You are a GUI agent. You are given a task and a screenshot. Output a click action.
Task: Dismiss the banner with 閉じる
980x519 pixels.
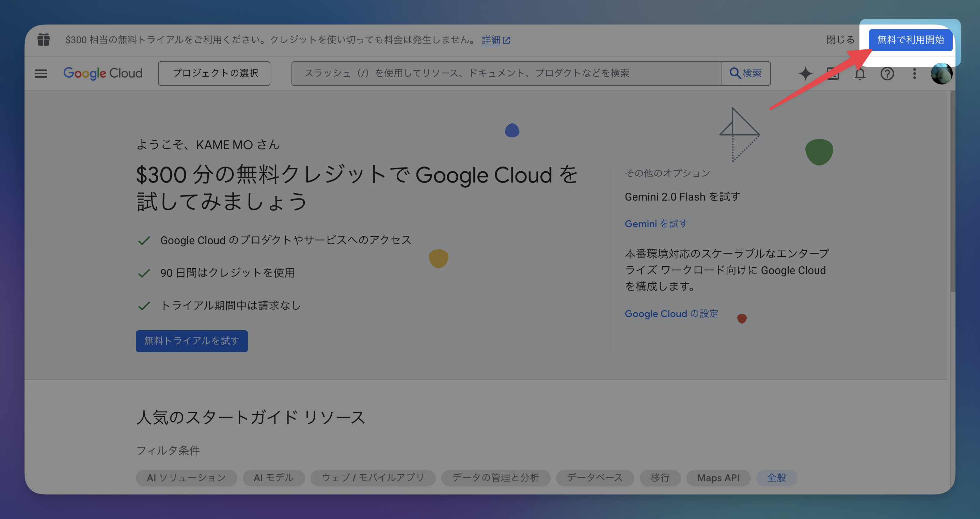840,40
